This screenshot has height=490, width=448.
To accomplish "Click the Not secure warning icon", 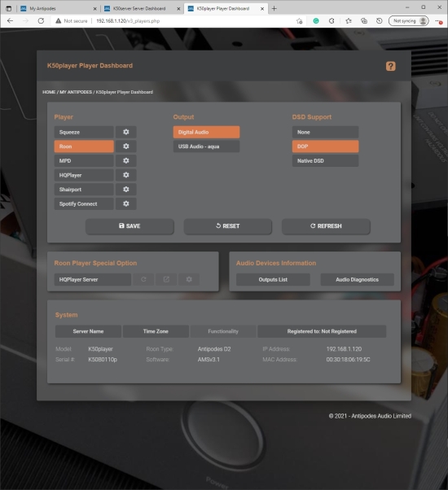I will click(x=58, y=21).
